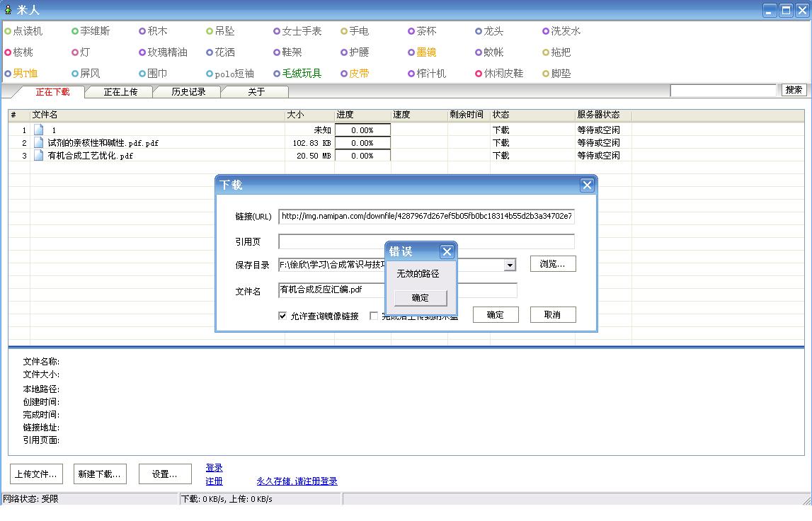Click the circle bullet before 吊坠
The height and width of the screenshot is (521, 812).
pos(210,31)
